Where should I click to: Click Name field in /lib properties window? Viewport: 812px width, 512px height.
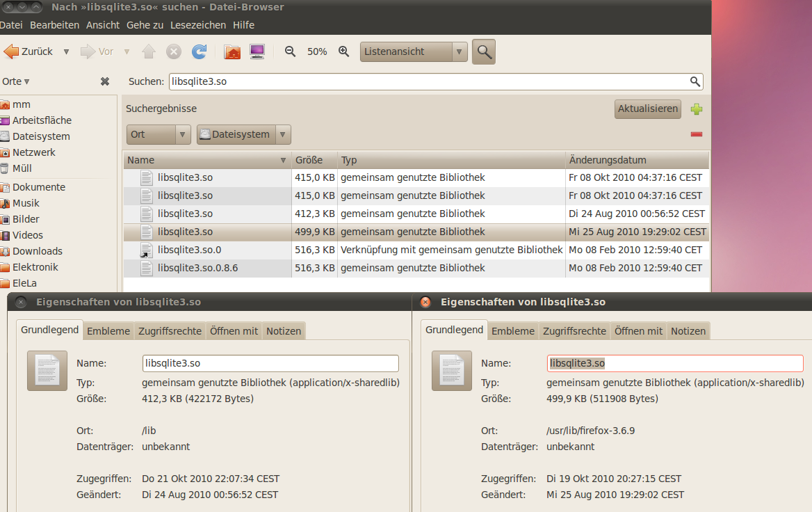tap(270, 363)
